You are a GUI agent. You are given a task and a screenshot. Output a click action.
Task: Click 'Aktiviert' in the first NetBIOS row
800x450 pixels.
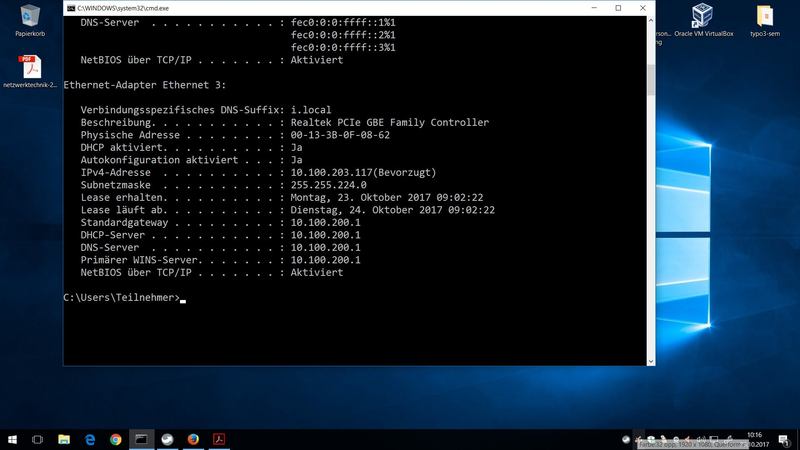[317, 60]
